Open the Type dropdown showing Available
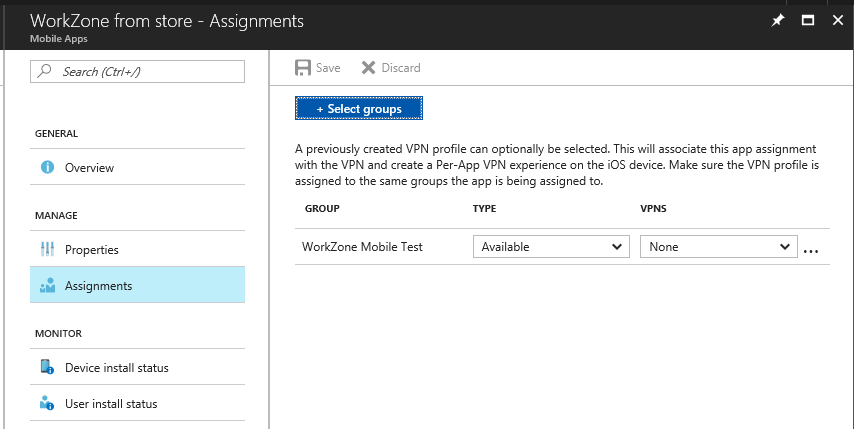The height and width of the screenshot is (429, 854). [x=551, y=247]
